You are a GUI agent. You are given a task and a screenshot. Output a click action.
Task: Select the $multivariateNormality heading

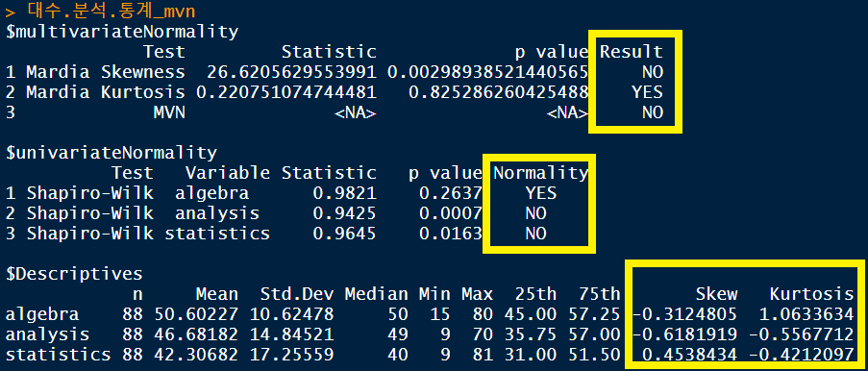coord(122,32)
